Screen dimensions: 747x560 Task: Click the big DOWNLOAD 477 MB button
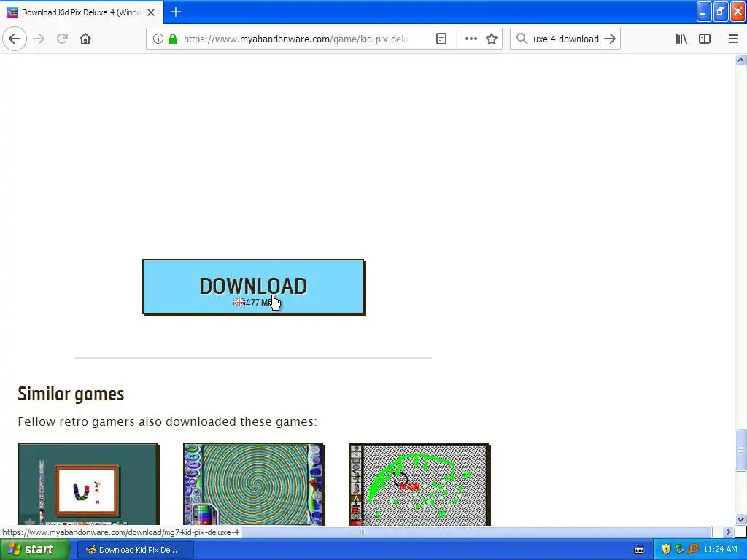(x=253, y=287)
